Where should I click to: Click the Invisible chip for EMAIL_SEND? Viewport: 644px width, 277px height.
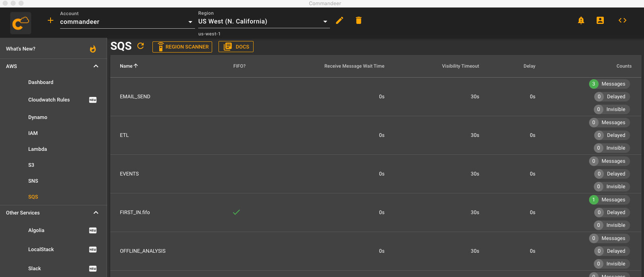(x=612, y=109)
